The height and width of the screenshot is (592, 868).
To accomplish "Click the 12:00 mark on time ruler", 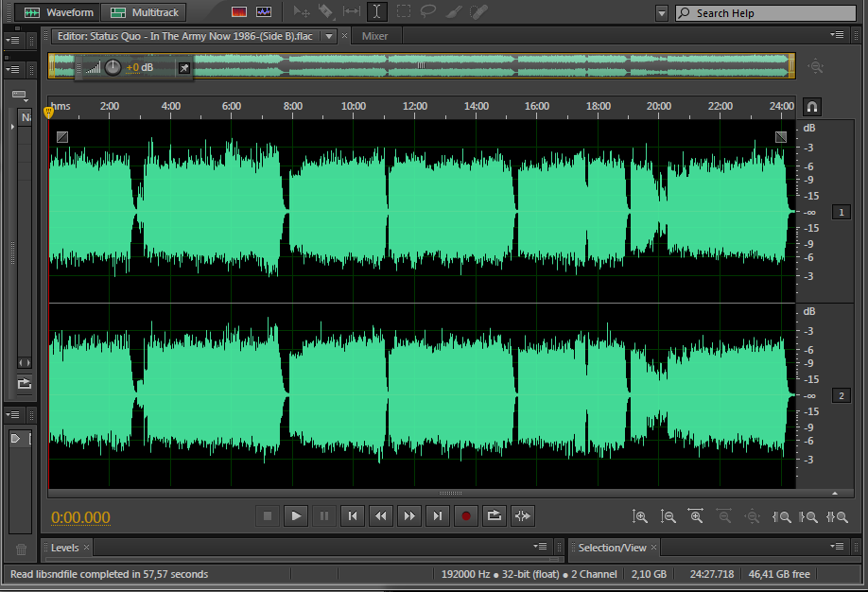I will [x=415, y=106].
